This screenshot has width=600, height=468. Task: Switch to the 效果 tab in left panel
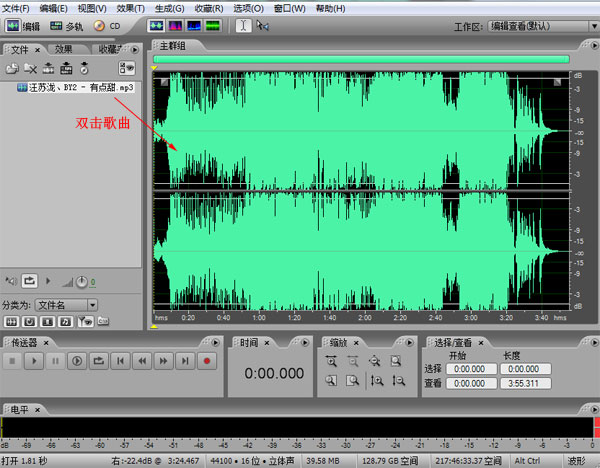click(x=64, y=49)
